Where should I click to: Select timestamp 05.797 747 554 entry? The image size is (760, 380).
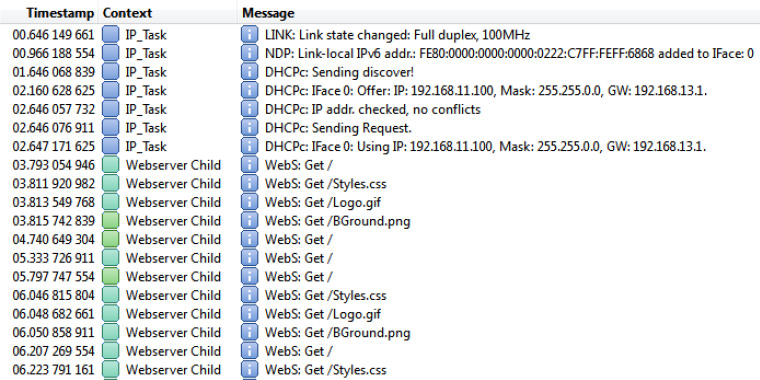pyautogui.click(x=53, y=277)
